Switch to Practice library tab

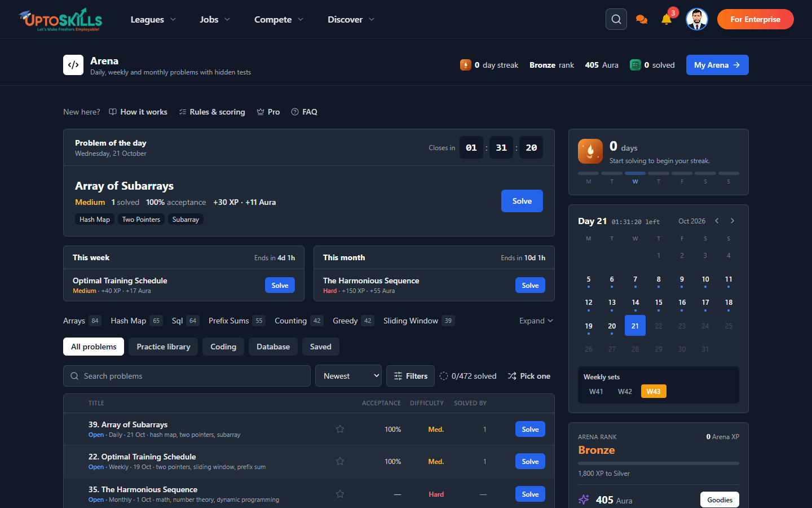tap(164, 347)
